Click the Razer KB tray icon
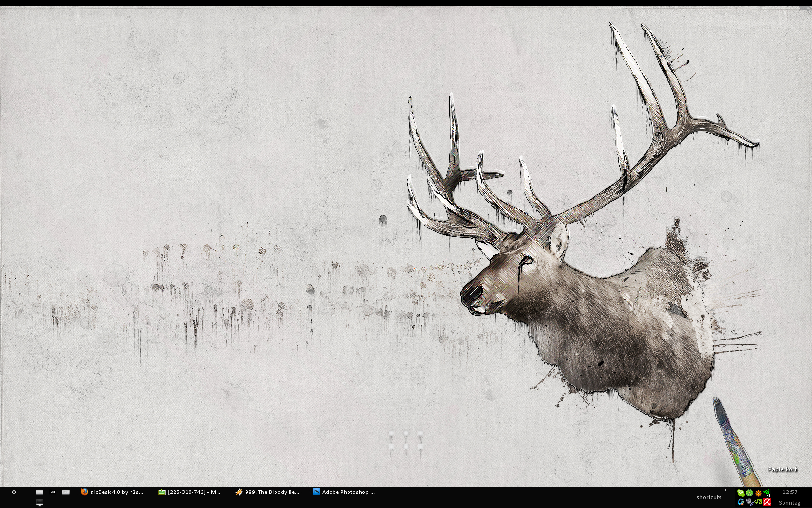 tap(767, 493)
